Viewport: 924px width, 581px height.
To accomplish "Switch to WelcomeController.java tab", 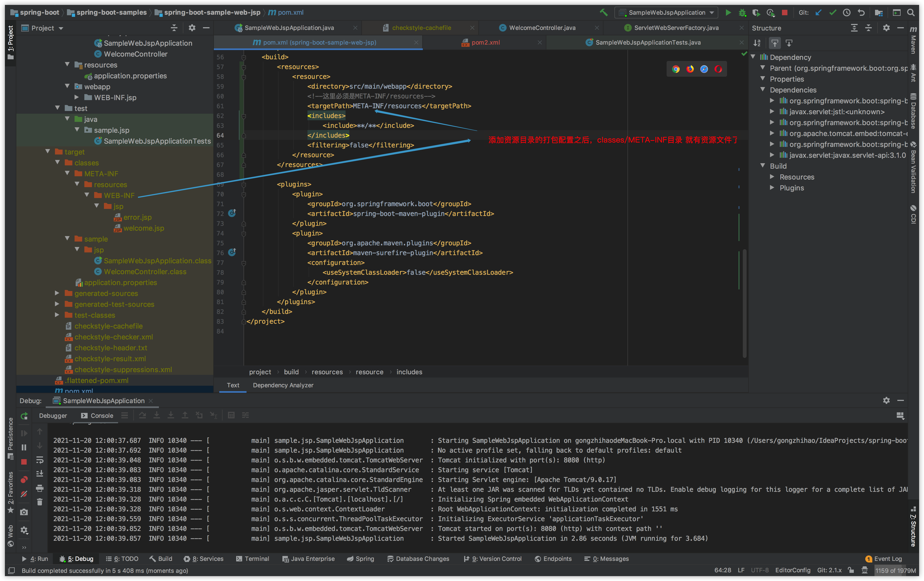I will pos(542,28).
